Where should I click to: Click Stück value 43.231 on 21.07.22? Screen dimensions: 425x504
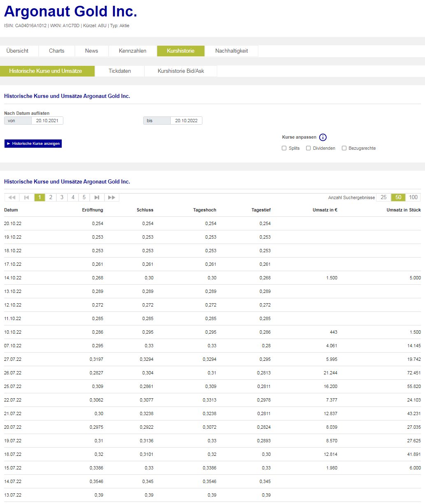(414, 413)
